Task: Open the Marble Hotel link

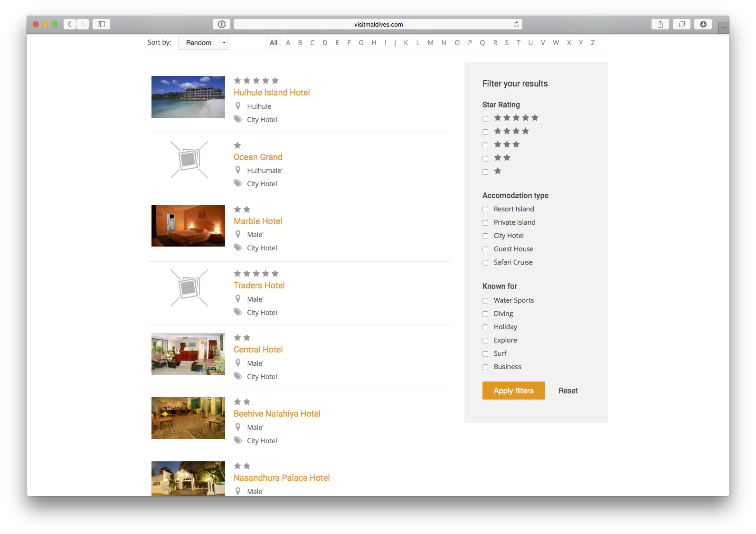Action: pyautogui.click(x=258, y=221)
